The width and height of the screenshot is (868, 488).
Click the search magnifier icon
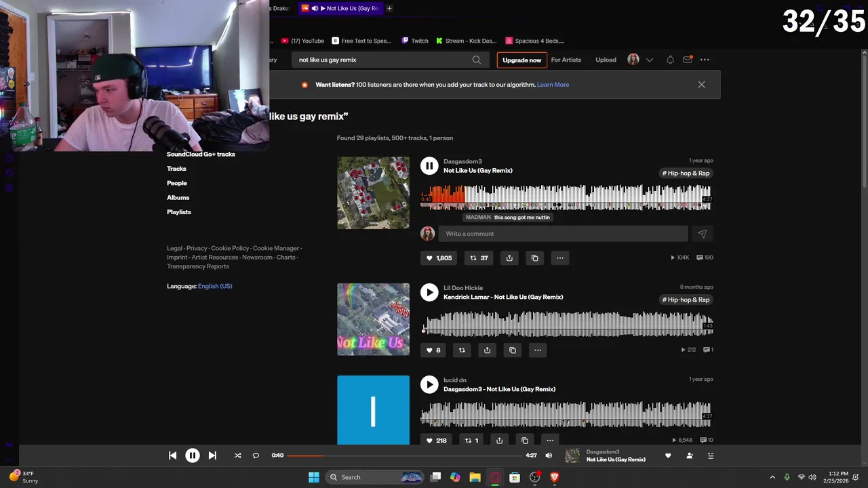pyautogui.click(x=477, y=60)
